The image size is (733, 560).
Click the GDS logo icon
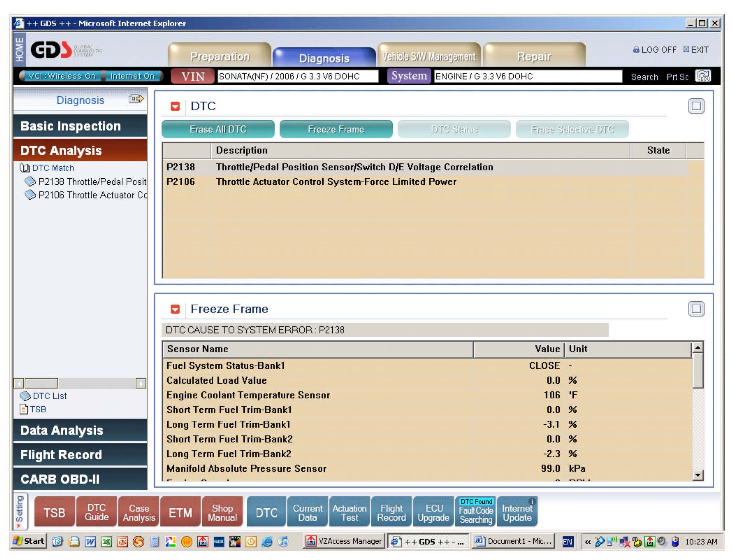[51, 50]
